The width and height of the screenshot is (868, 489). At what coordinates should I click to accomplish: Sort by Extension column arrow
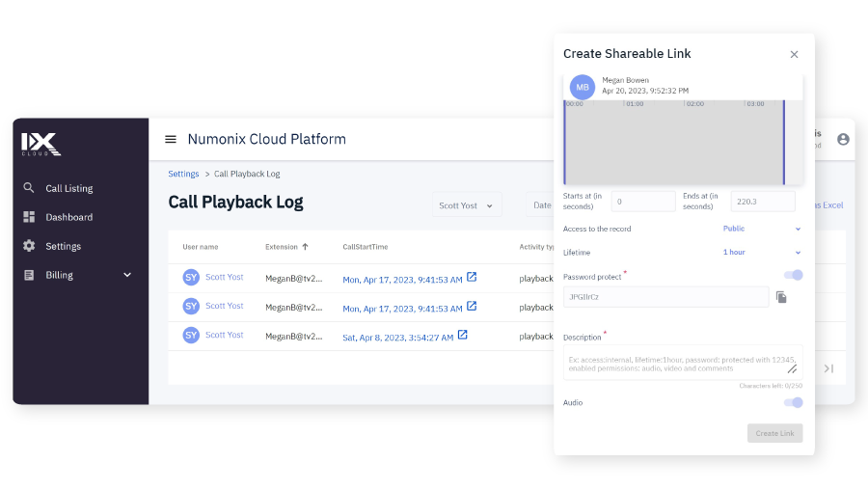(305, 247)
